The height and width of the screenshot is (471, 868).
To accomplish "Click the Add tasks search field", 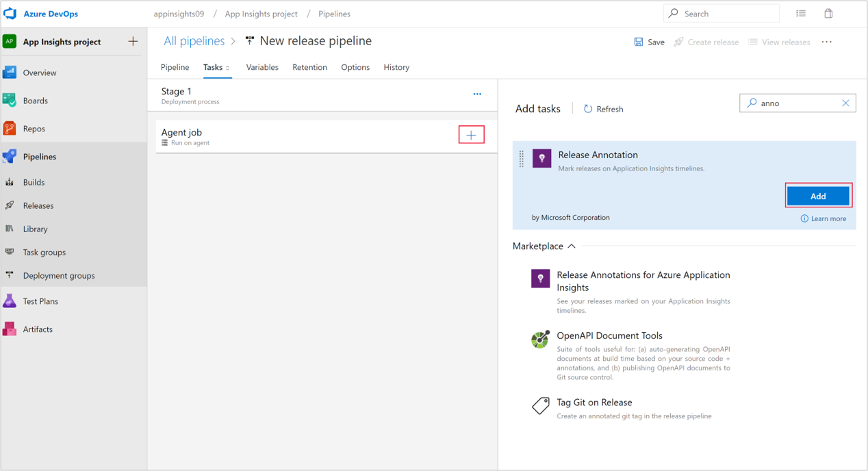I will click(797, 103).
